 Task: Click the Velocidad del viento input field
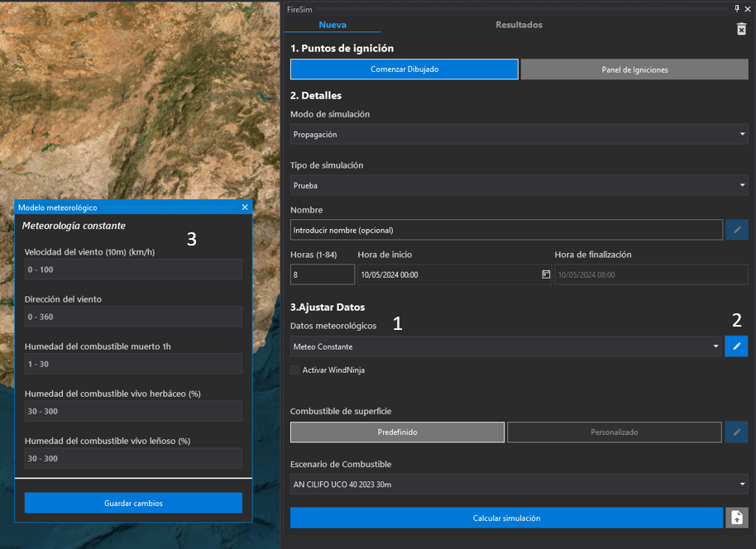133,270
